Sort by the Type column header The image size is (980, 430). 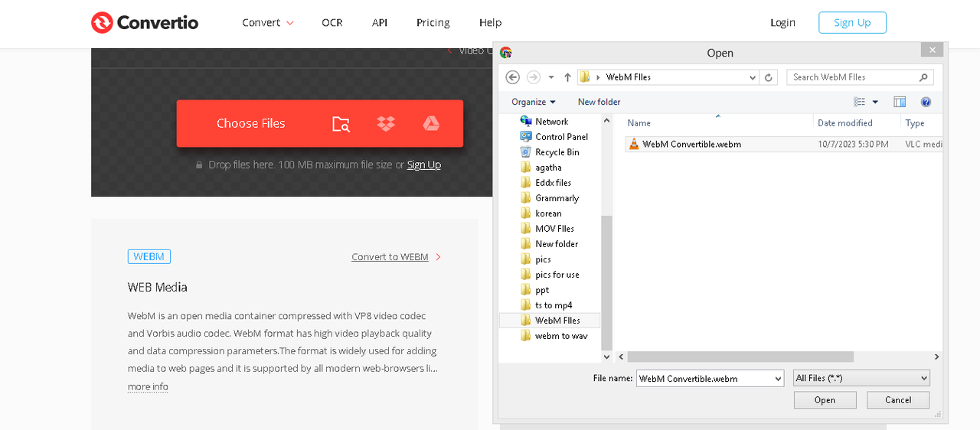click(x=915, y=123)
